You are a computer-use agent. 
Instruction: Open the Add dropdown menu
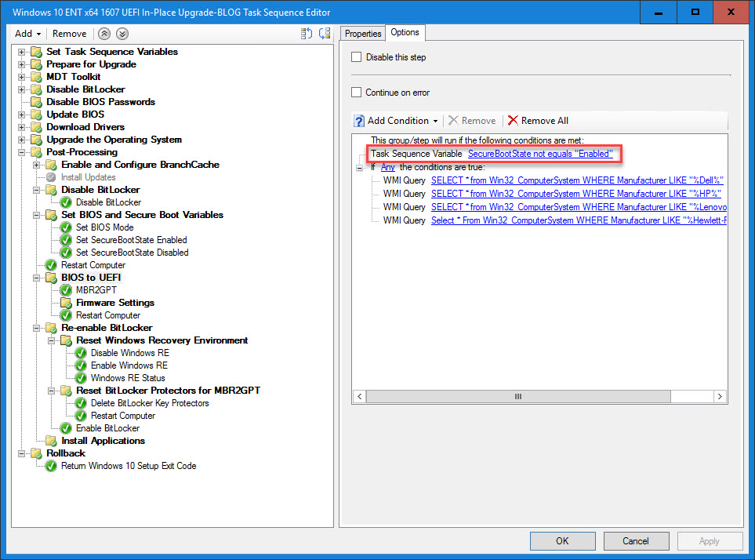(x=28, y=34)
